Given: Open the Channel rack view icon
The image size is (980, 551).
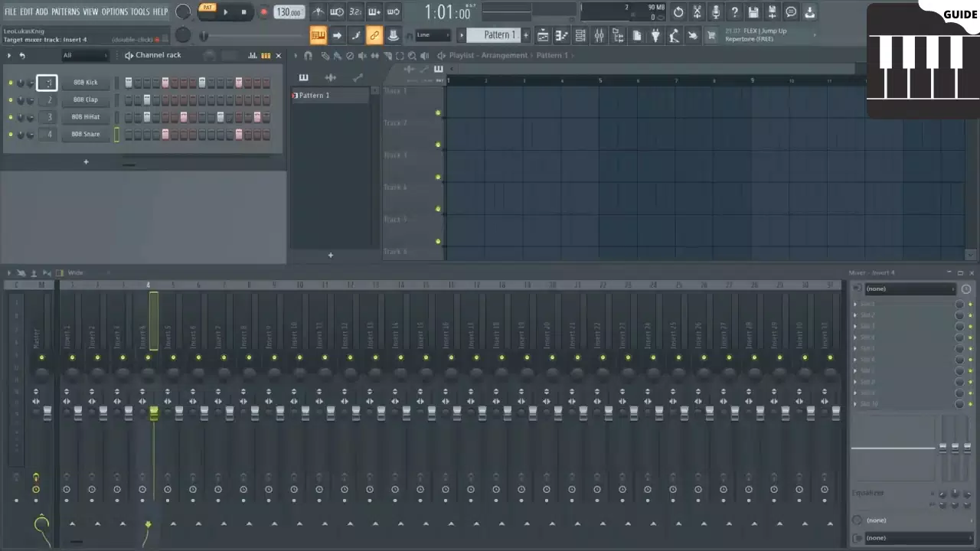Looking at the screenshot, I should [580, 35].
